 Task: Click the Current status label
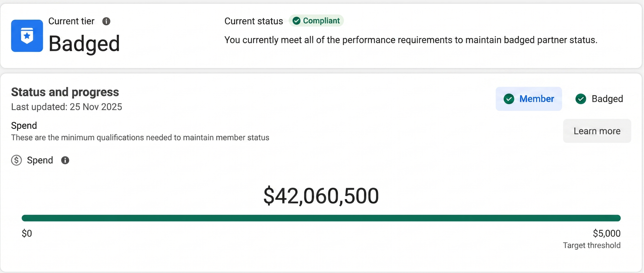coord(254,21)
